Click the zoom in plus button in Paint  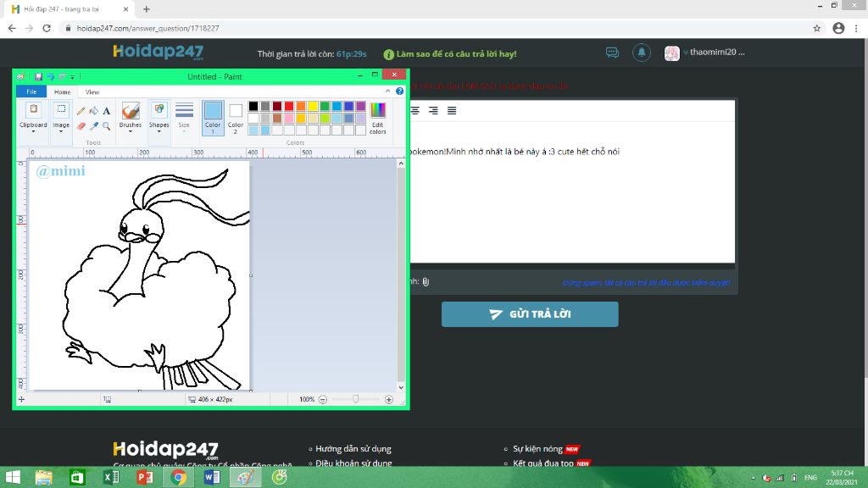[x=388, y=400]
